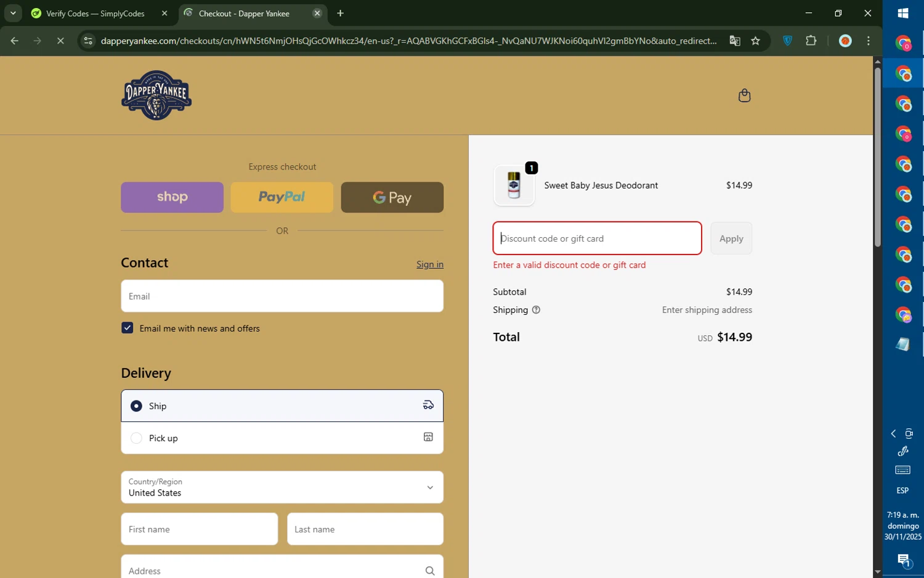This screenshot has height=578, width=924.
Task: Click the Enter shipping address text
Action: (707, 310)
